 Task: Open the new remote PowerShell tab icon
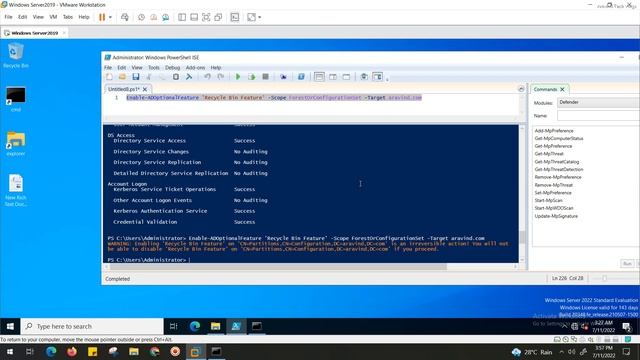point(283,77)
